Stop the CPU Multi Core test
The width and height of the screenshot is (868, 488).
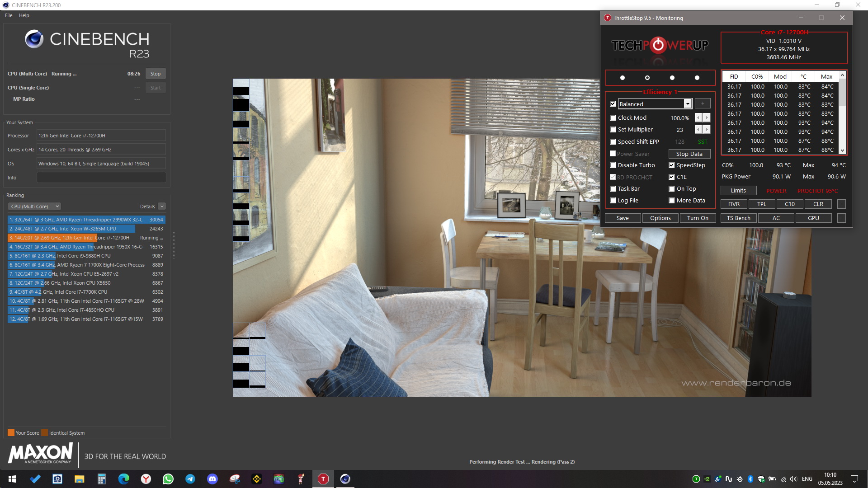(156, 74)
